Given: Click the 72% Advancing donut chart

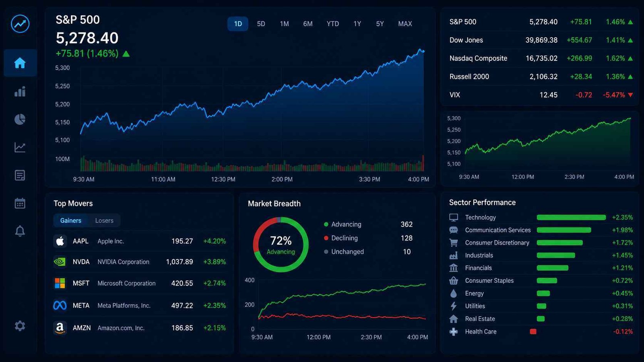Looking at the screenshot, I should pos(281,245).
